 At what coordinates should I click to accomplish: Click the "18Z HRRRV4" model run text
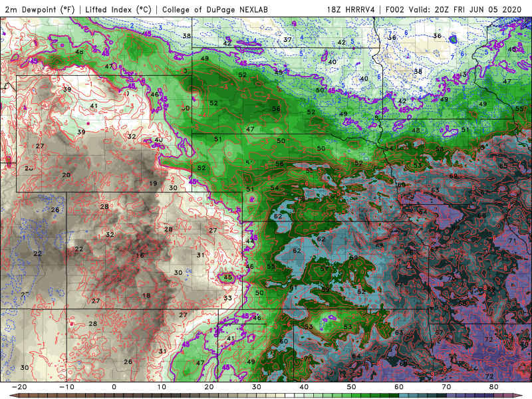click(351, 10)
